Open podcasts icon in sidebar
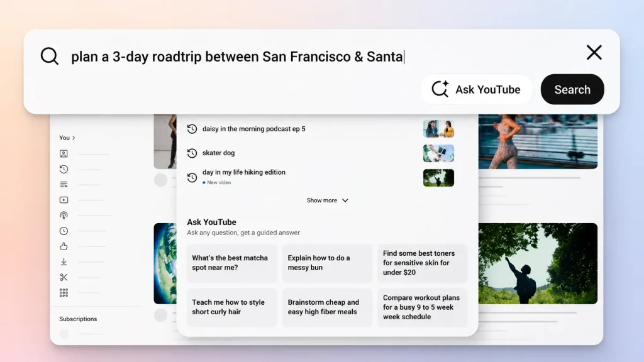This screenshot has width=644, height=362. tap(64, 215)
